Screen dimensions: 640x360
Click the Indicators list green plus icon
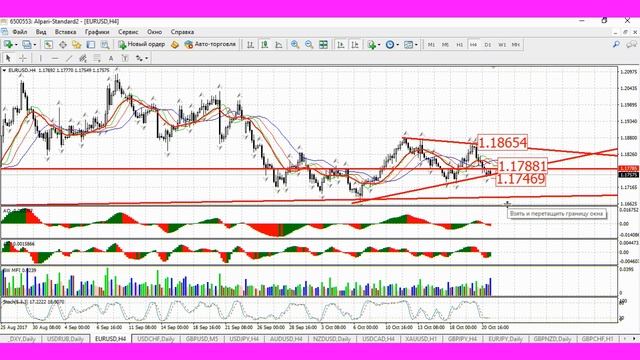point(371,44)
